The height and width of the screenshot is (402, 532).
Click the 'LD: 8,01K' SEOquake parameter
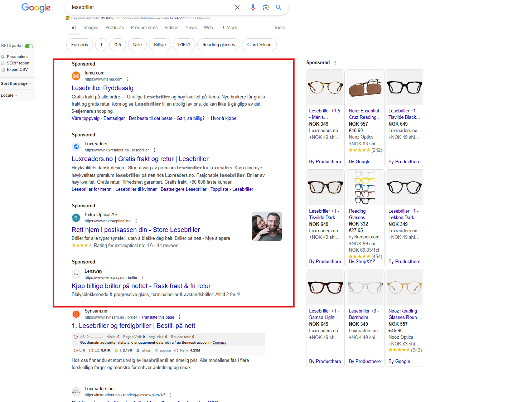point(100,351)
